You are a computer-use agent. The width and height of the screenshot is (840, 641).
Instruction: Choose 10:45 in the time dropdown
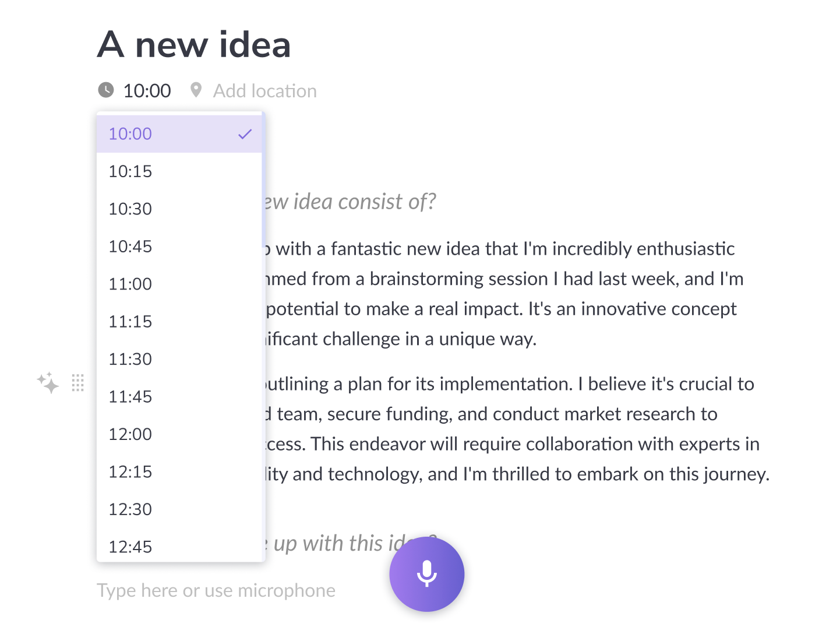[130, 246]
